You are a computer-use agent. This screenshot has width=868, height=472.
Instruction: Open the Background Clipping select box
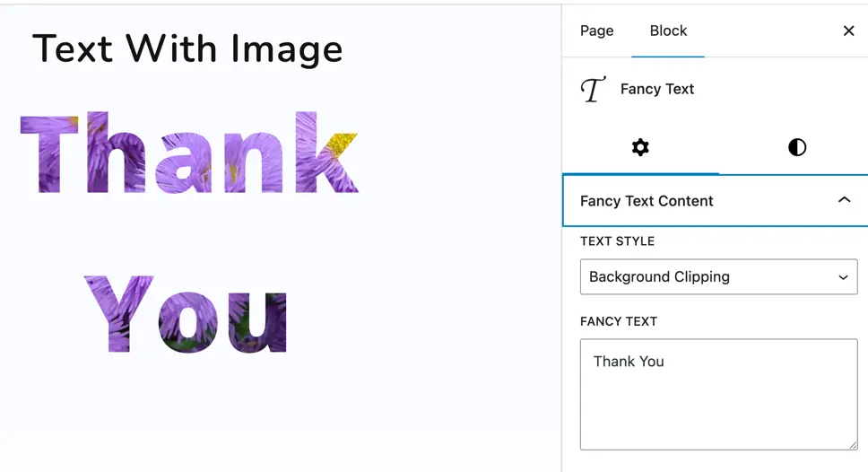pyautogui.click(x=718, y=276)
